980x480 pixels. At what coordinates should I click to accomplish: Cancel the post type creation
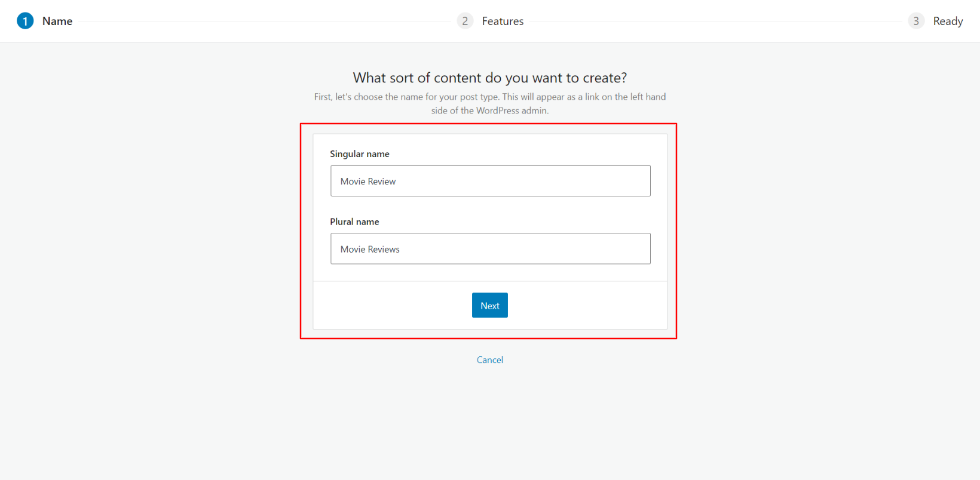489,359
